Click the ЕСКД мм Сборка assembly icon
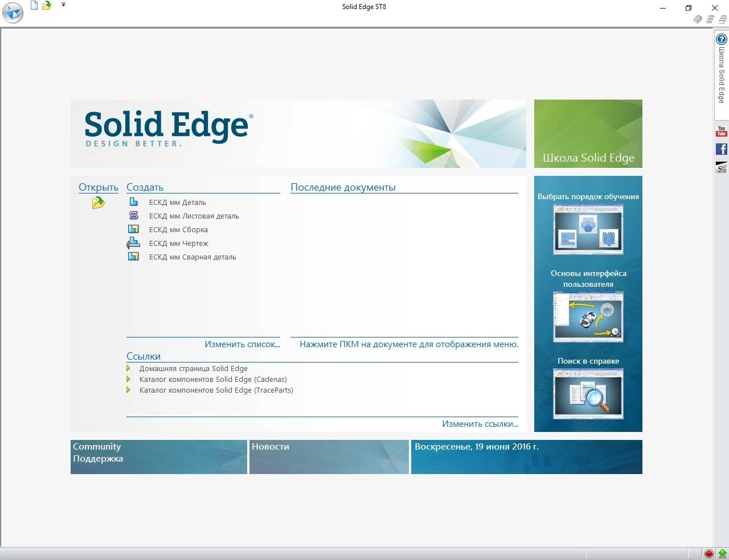 (133, 229)
